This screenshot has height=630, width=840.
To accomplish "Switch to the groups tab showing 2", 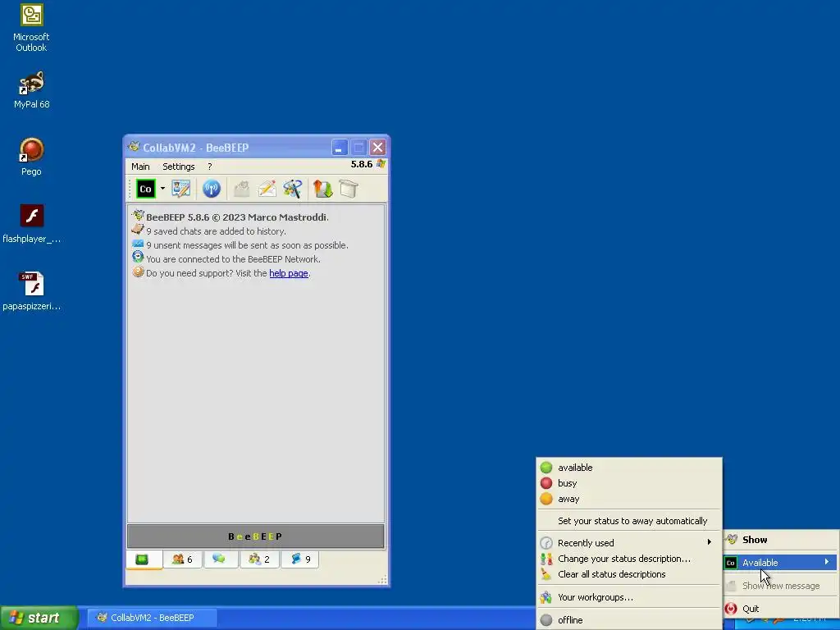I will [259, 559].
